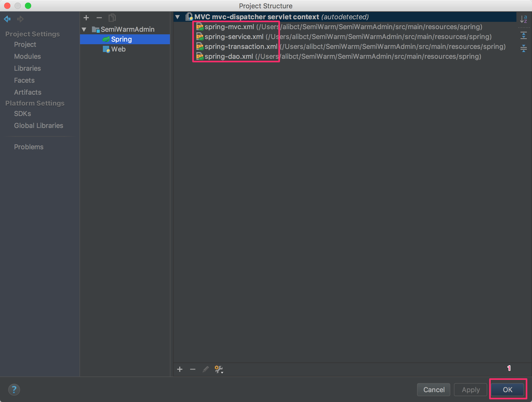This screenshot has width=532, height=402.
Task: Select spring-transaction.xml file name
Action: [x=241, y=47]
